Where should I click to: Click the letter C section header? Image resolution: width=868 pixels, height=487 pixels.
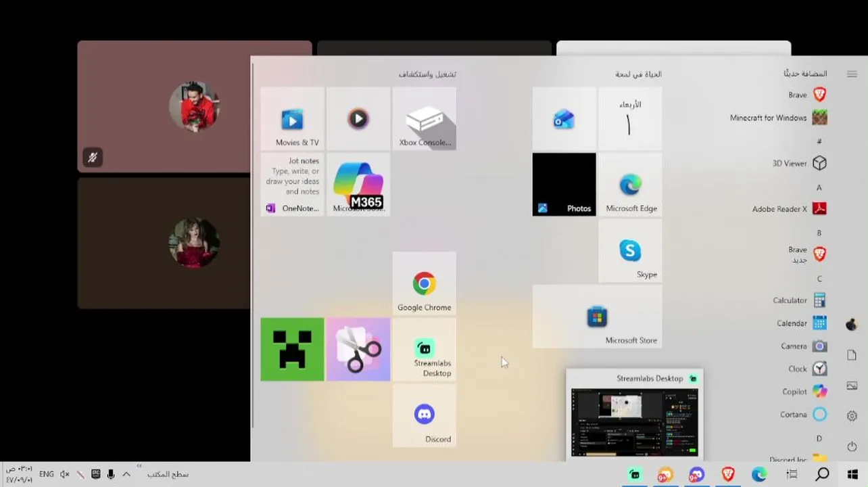click(x=819, y=279)
